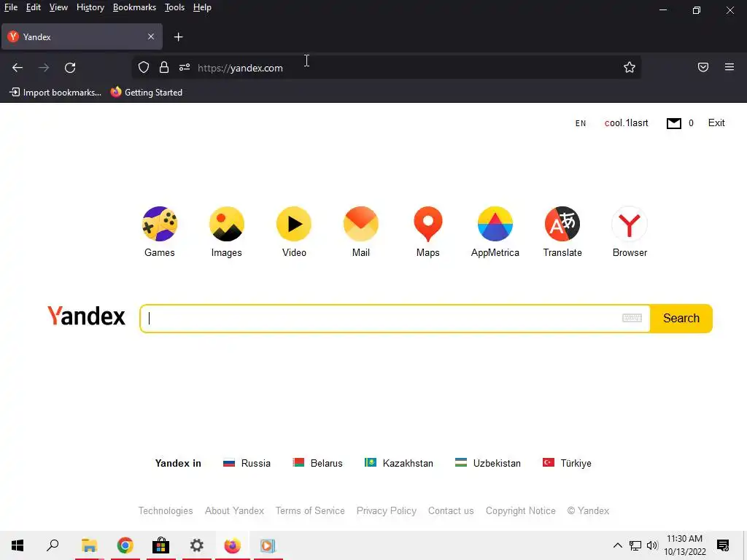
Task: Click the Yandex logo beside the search bar
Action: tap(86, 316)
